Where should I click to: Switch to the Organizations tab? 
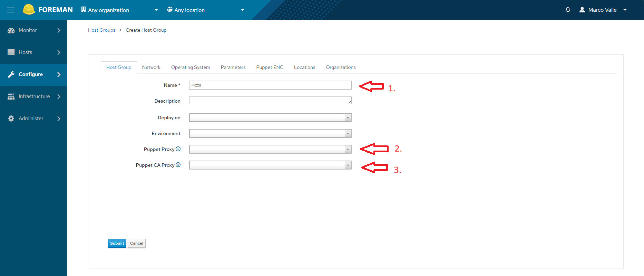341,67
